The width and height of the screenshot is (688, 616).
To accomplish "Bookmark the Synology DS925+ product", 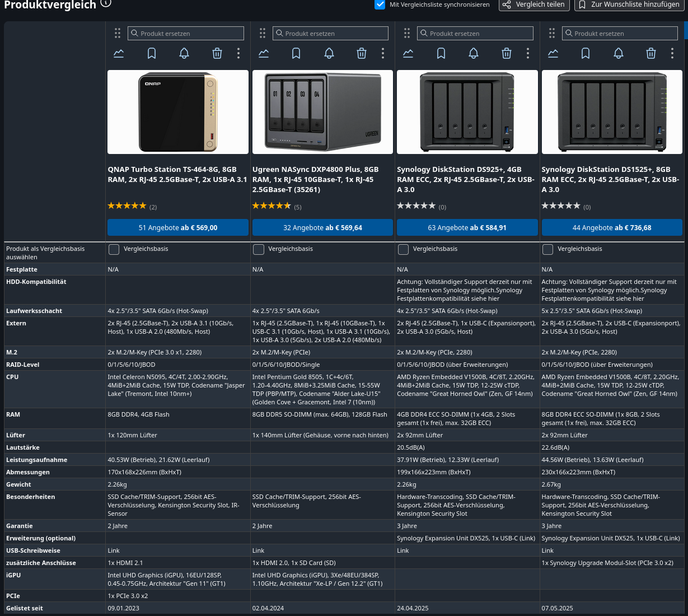I will [x=441, y=53].
